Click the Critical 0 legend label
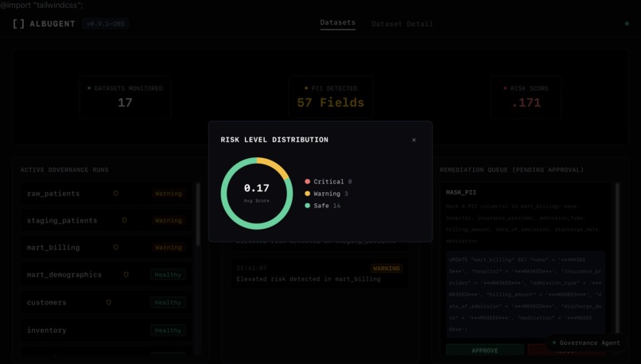Image resolution: width=641 pixels, height=364 pixels. click(x=332, y=181)
